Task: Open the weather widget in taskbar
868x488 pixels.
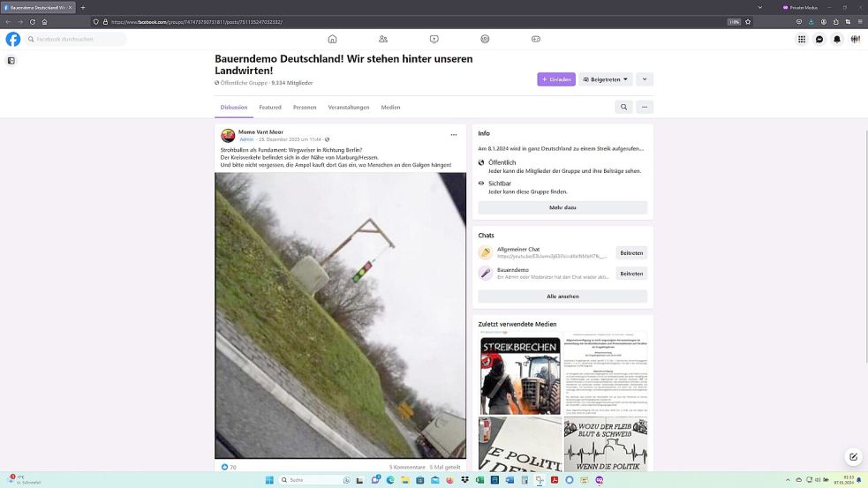Action: click(x=25, y=480)
